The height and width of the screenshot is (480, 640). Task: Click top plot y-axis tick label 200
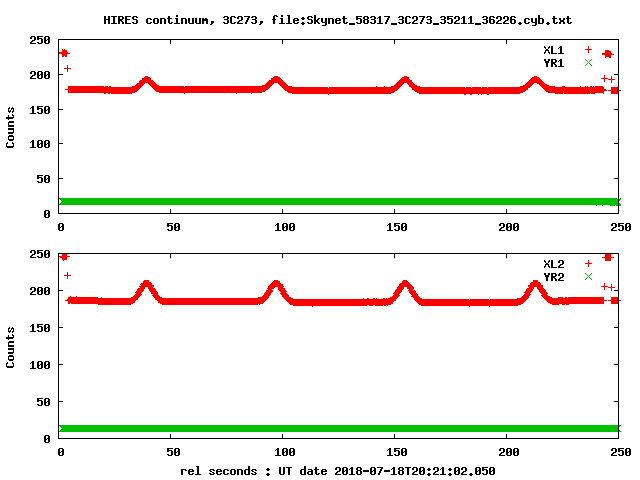click(x=40, y=75)
